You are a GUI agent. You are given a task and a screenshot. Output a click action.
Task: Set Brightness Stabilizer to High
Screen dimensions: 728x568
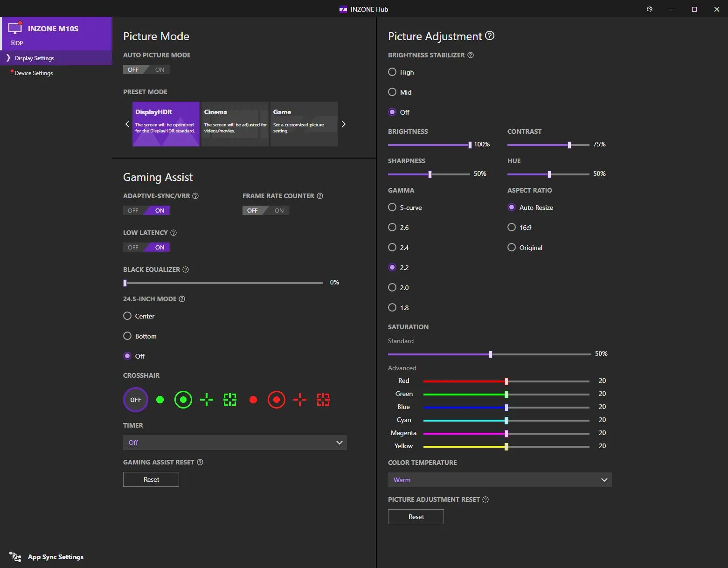(392, 72)
